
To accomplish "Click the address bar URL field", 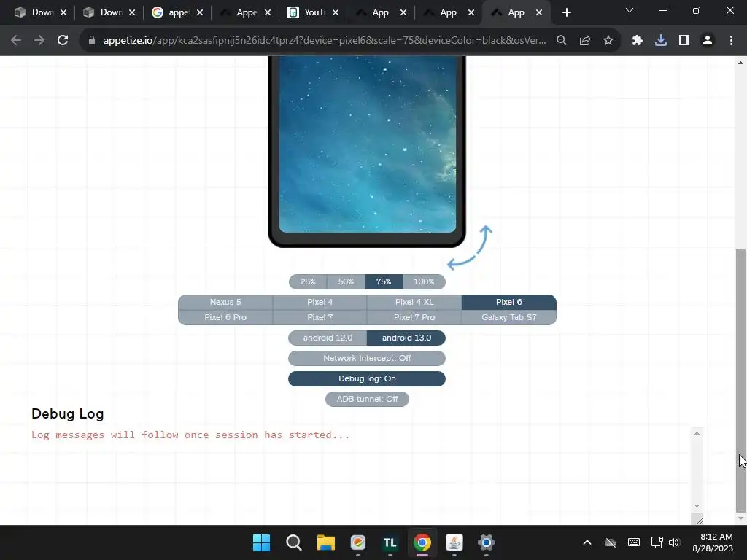I will pos(324,41).
